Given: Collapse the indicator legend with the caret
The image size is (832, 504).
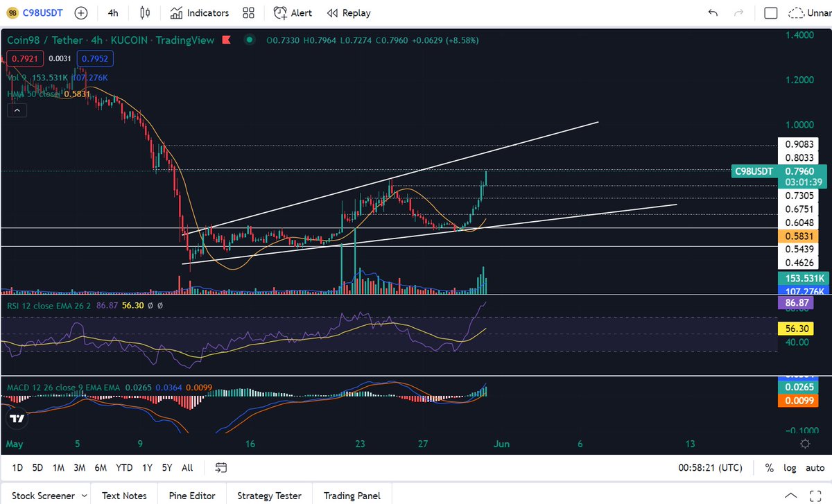Looking at the screenshot, I should click(x=17, y=110).
